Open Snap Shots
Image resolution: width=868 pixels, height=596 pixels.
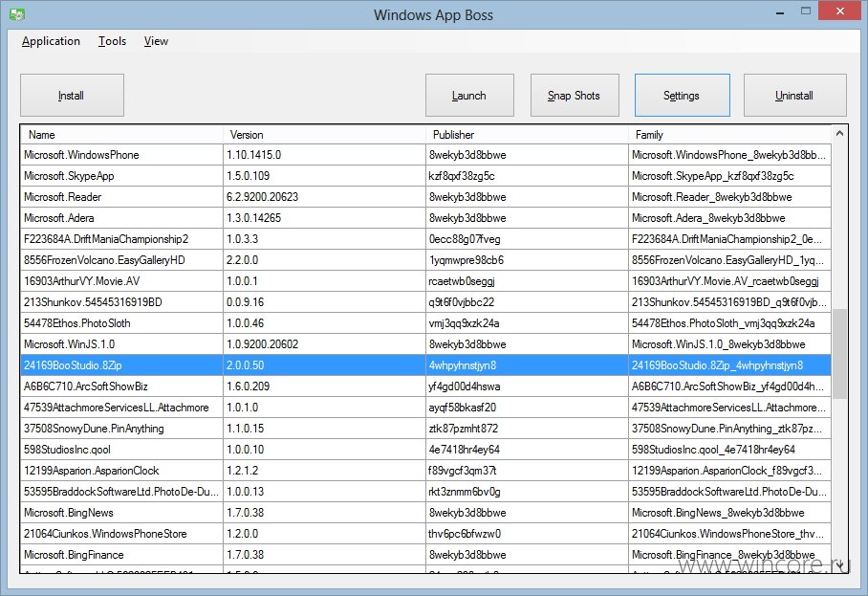[x=575, y=96]
